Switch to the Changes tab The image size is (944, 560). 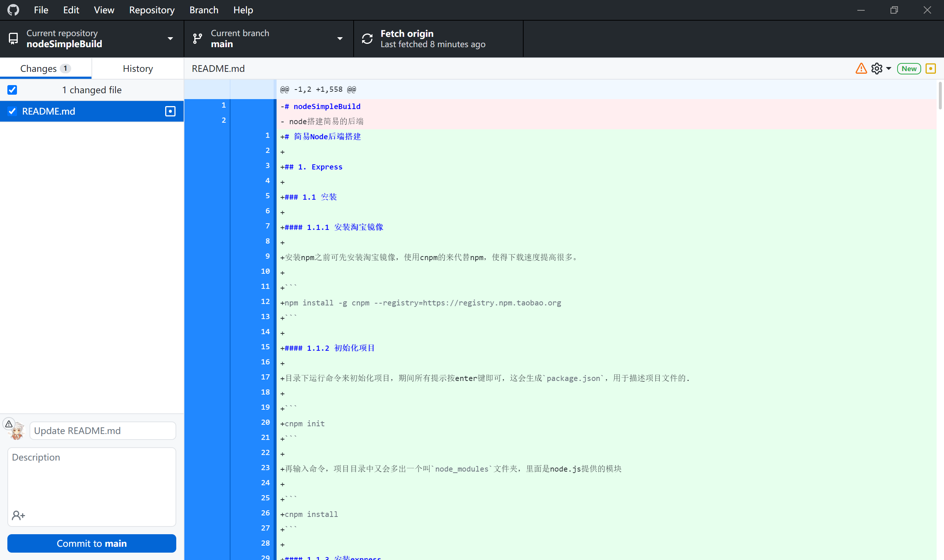coord(46,68)
